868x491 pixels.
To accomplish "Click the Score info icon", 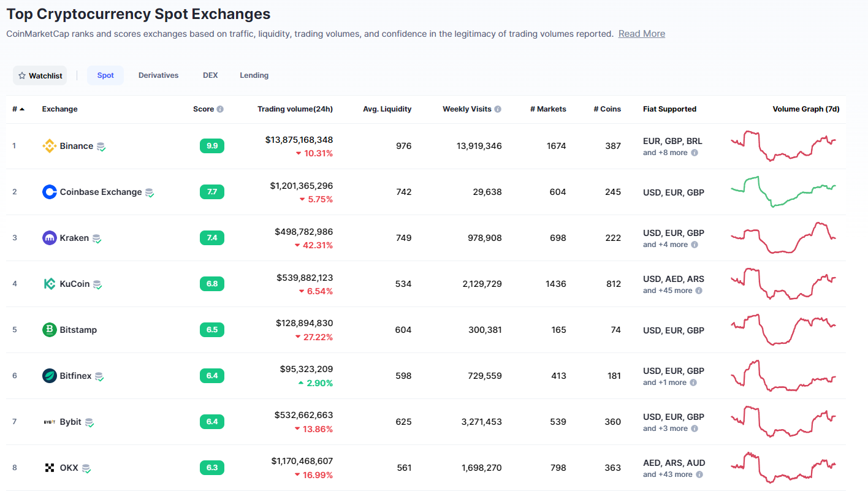I will [220, 109].
